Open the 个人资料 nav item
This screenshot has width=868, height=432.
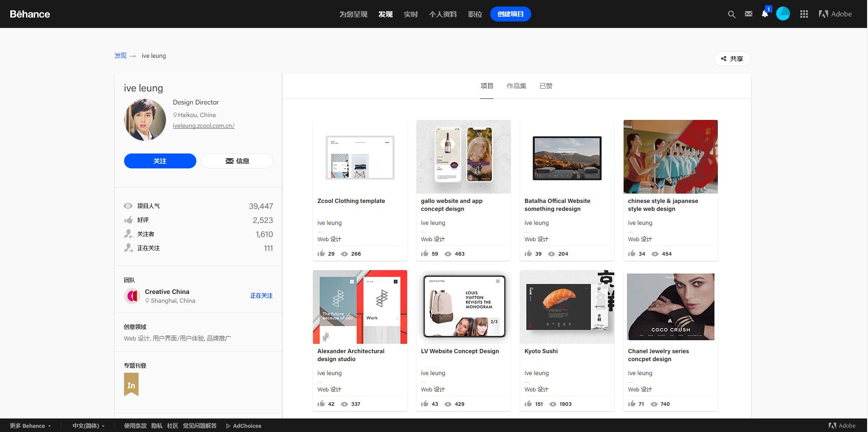(x=443, y=14)
